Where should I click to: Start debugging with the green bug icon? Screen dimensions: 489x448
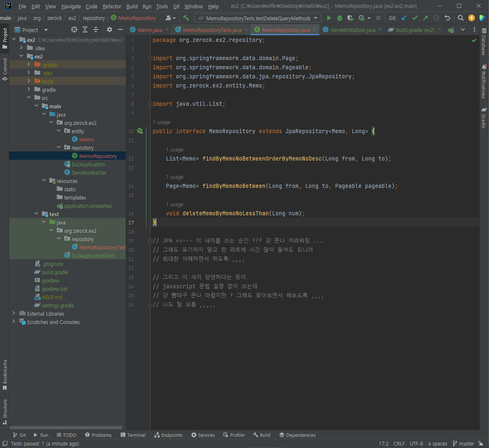click(x=340, y=18)
